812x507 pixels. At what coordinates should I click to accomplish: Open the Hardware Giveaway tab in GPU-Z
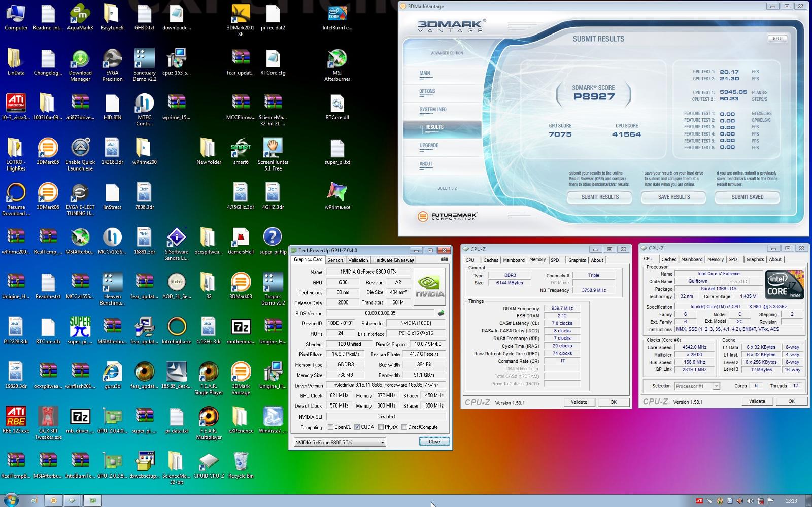tap(393, 260)
